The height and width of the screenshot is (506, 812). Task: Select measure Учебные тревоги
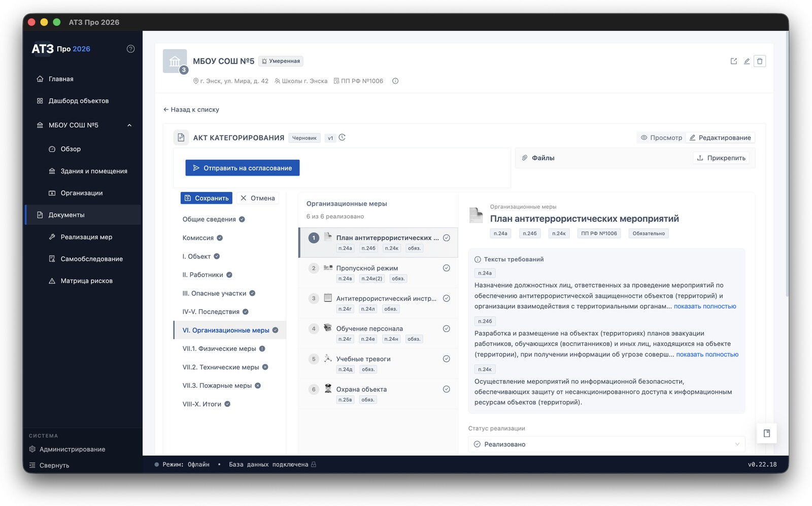point(378,364)
